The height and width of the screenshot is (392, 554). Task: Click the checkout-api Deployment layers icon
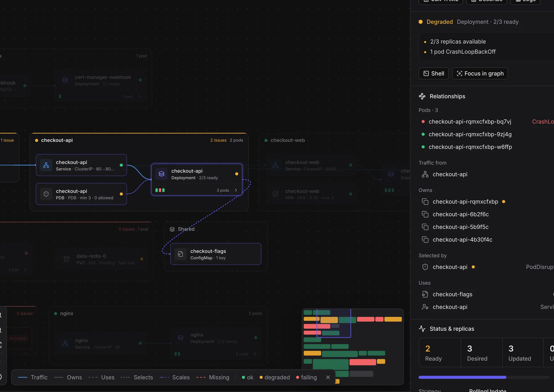(161, 174)
